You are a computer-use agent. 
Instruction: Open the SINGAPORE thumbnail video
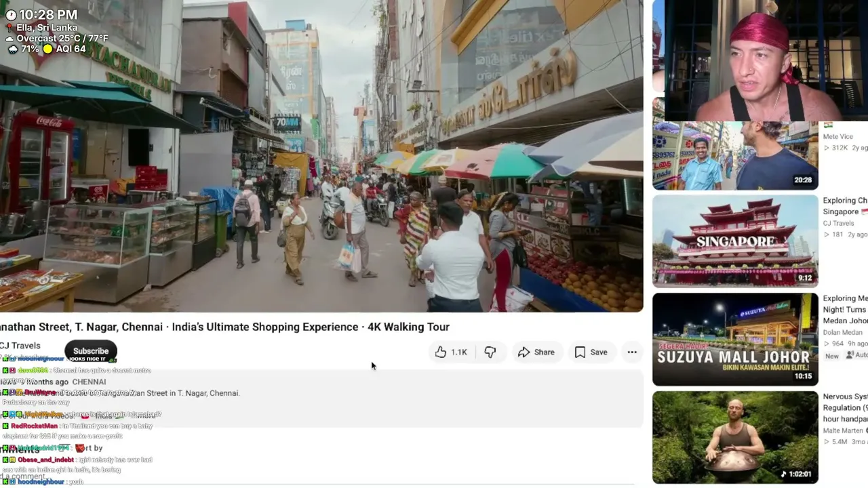point(735,241)
